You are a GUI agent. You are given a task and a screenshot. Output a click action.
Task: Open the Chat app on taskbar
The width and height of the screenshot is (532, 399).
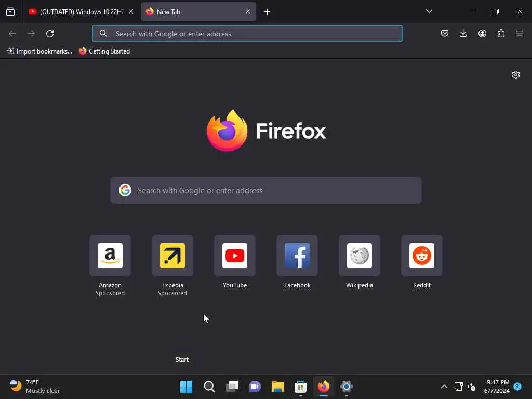255,387
